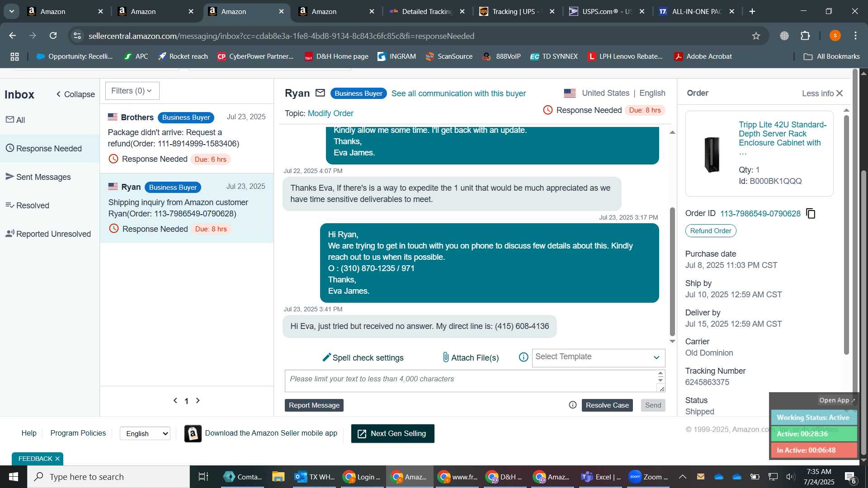Open the apps grid in bookmarks bar
868x488 pixels.
click(x=14, y=56)
